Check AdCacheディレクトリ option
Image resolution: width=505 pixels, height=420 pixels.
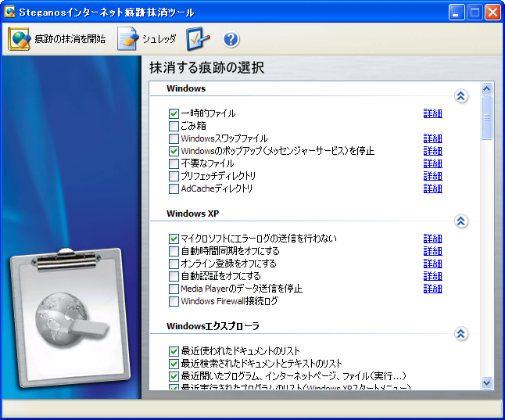174,188
